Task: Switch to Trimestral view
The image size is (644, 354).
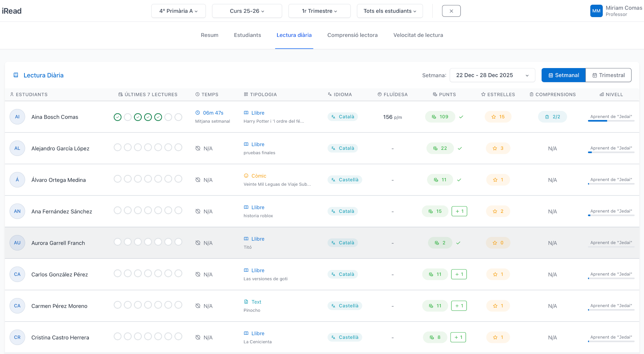Action: click(608, 75)
